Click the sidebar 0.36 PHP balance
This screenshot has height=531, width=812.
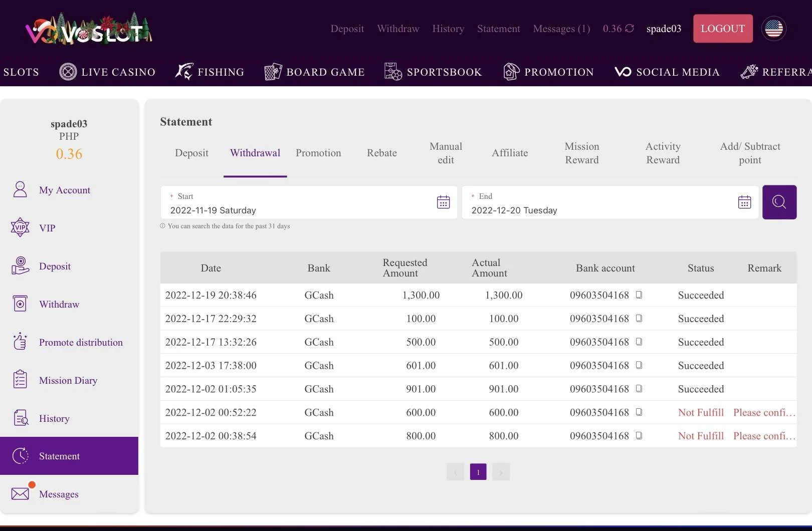pyautogui.click(x=69, y=154)
